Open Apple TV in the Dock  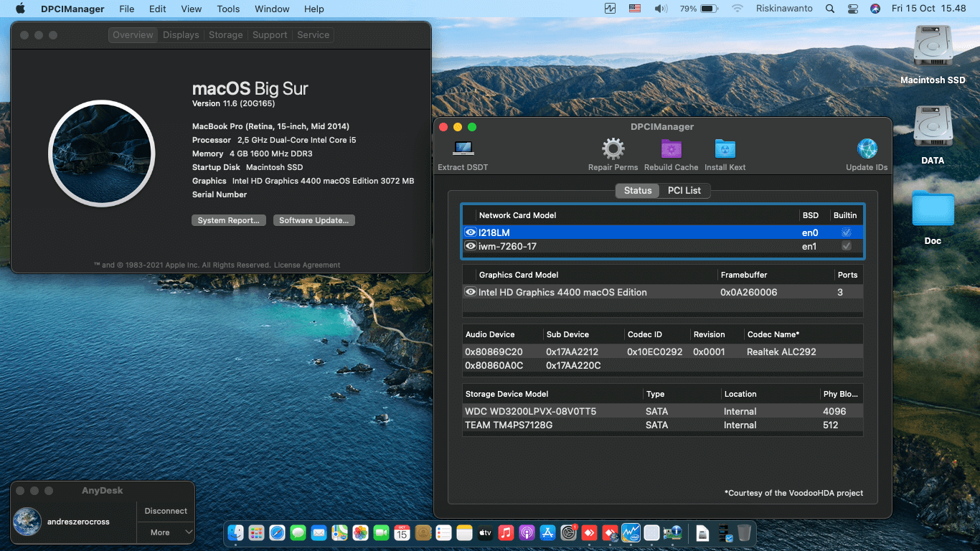[485, 532]
